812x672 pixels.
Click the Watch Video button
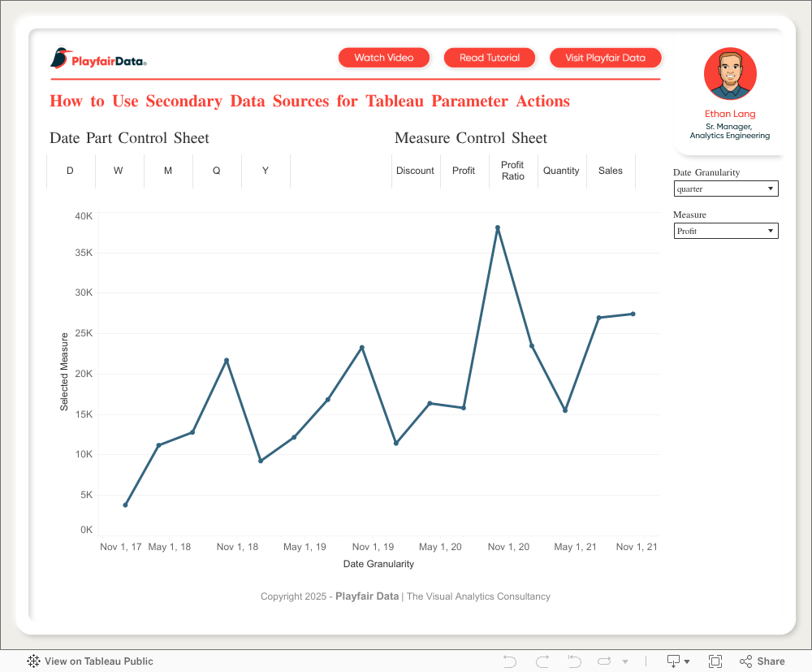(x=384, y=58)
